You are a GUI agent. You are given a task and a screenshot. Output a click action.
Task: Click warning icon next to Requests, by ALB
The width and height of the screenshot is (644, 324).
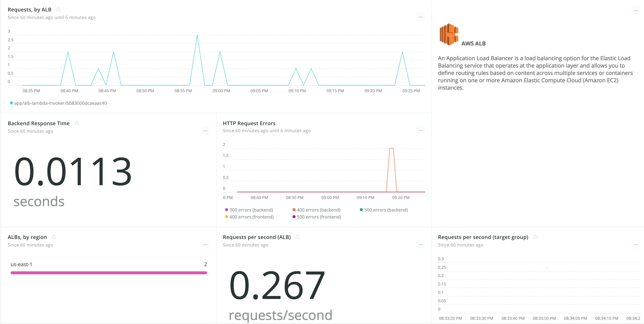pos(58,10)
